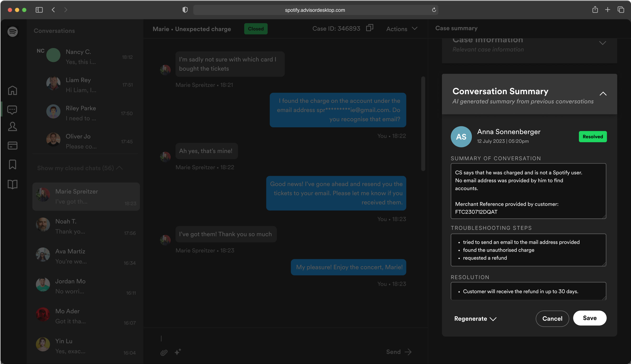The image size is (631, 364).
Task: Open the bookmark sidebar icon
Action: pos(12,165)
